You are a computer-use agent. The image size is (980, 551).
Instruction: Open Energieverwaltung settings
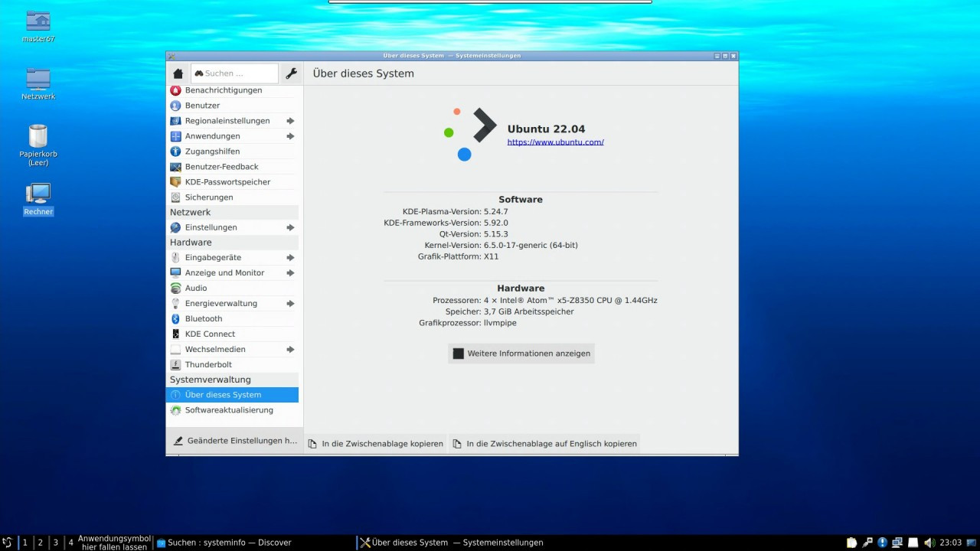232,304
